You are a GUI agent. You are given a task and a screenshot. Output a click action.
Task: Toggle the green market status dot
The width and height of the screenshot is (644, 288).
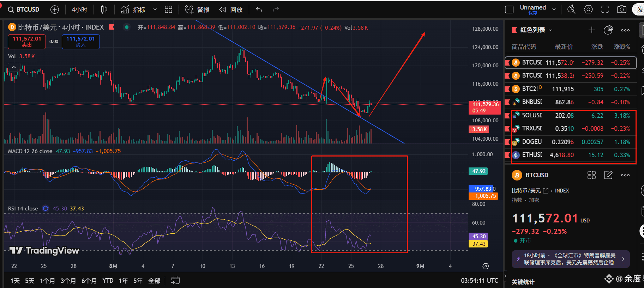coord(126,27)
